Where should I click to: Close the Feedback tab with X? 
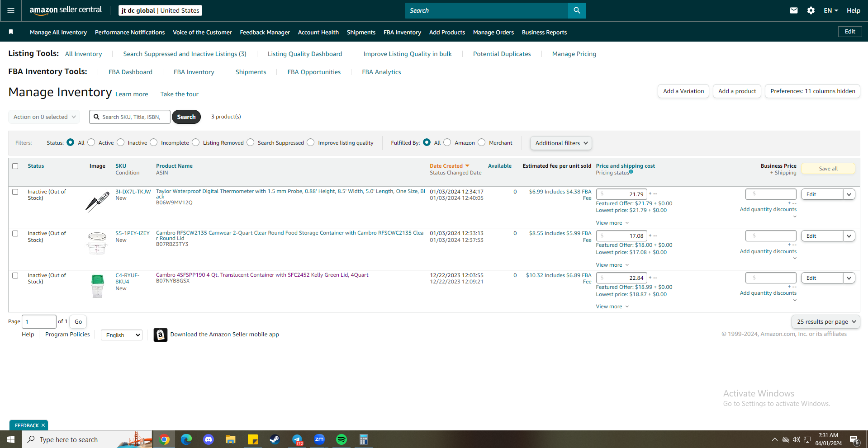[x=43, y=425]
